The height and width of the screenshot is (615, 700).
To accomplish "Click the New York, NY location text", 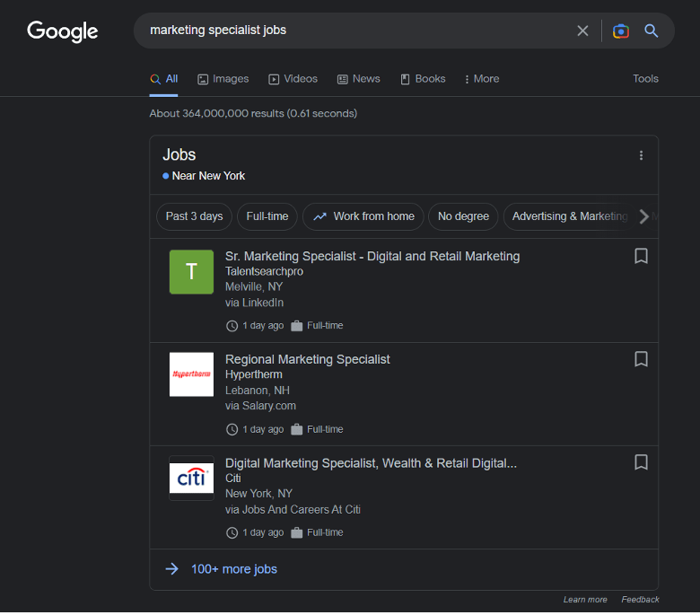I will (x=258, y=494).
